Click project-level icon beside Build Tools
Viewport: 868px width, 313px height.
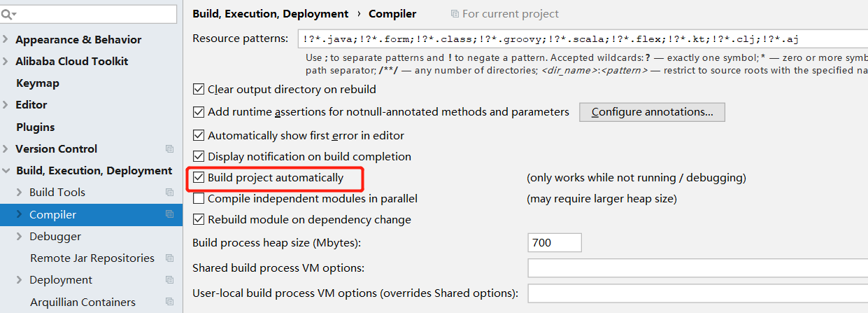pyautogui.click(x=169, y=193)
